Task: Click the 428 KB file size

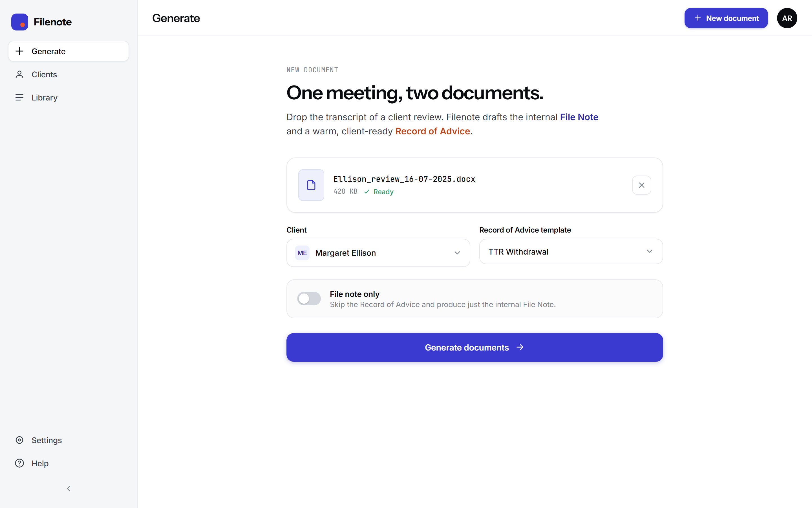Action: click(x=345, y=191)
